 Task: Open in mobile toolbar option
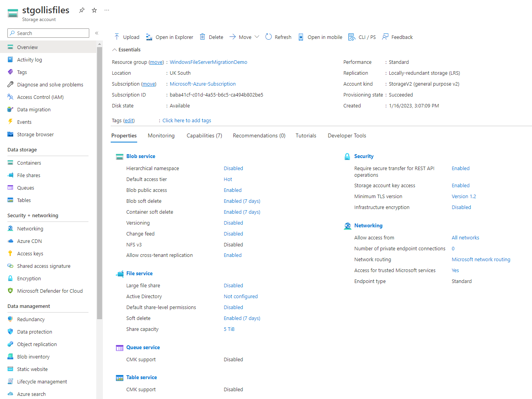point(320,37)
